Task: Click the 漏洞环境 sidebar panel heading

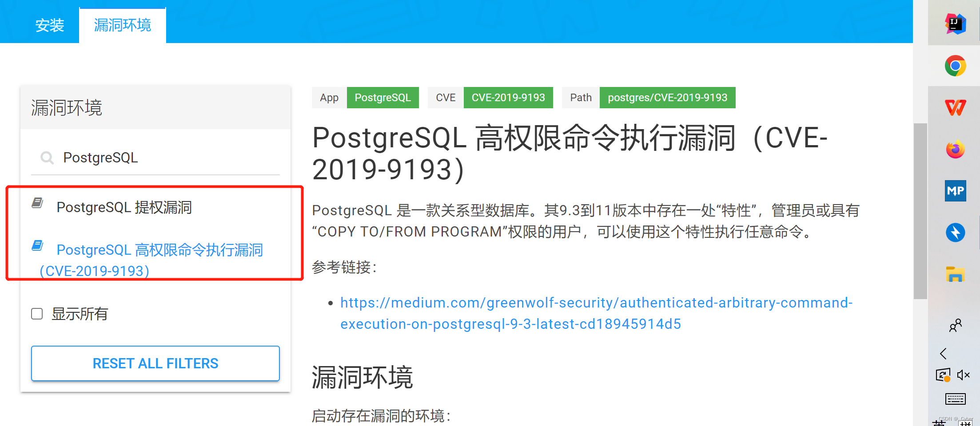Action: (x=67, y=108)
